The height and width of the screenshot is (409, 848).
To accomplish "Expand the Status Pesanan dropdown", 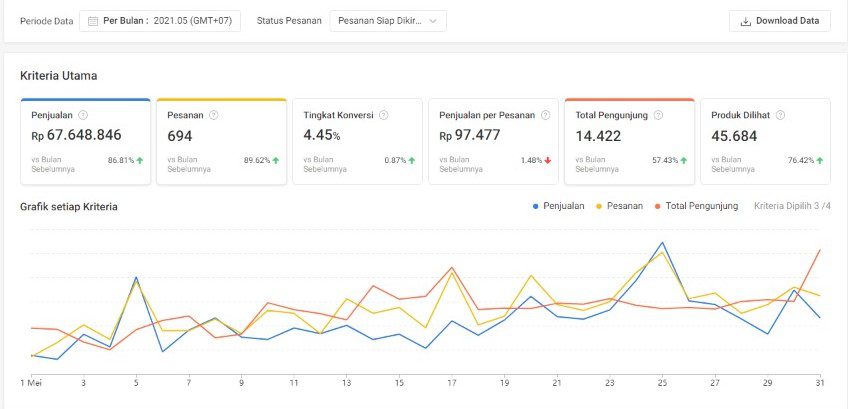I will [388, 21].
